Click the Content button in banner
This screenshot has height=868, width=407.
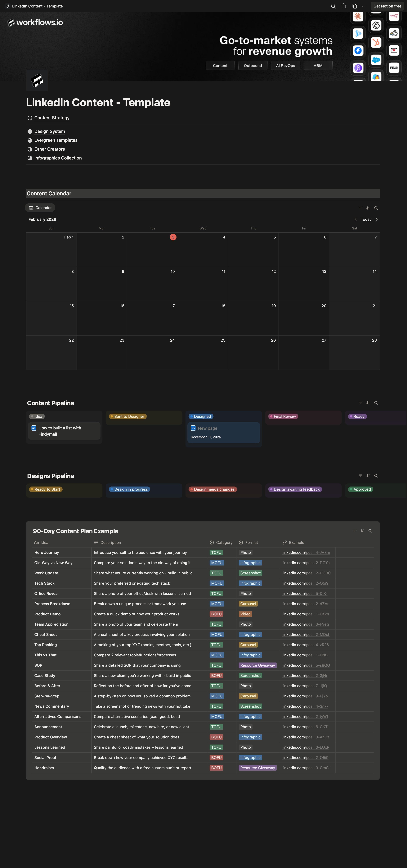(220, 66)
